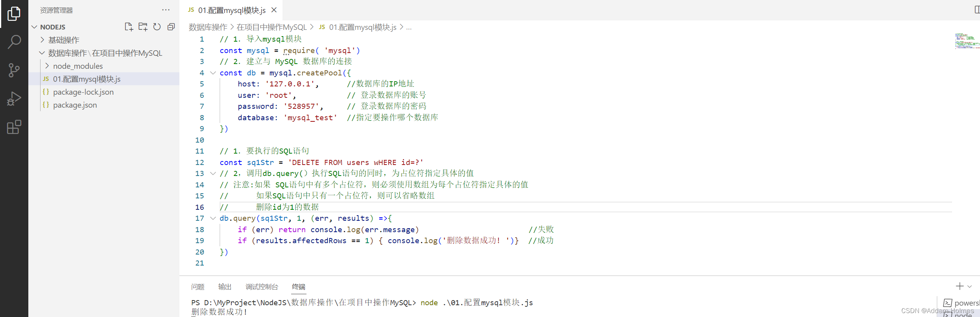Collapse the NODEJS root section
980x317 pixels.
pos(34,27)
